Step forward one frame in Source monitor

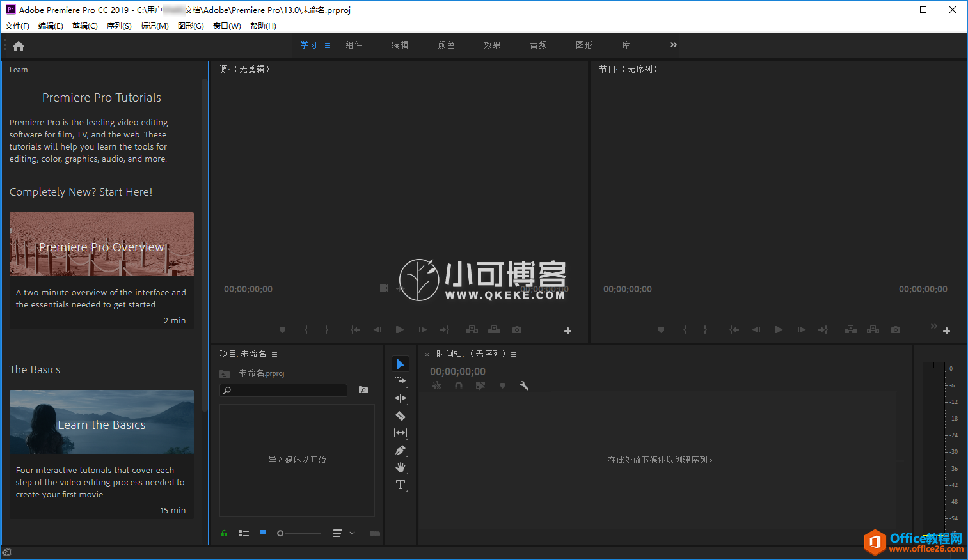click(x=422, y=330)
